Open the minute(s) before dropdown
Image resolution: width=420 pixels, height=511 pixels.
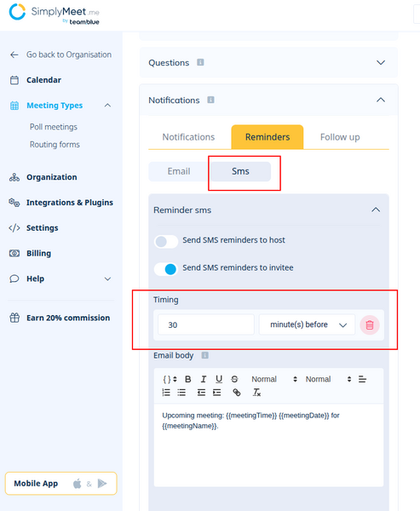tap(307, 324)
